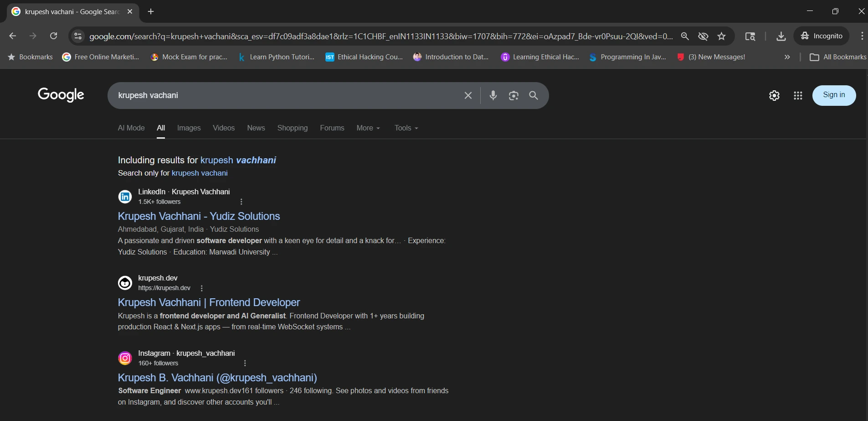This screenshot has width=868, height=421.
Task: Click the search magnifier button
Action: 534,95
